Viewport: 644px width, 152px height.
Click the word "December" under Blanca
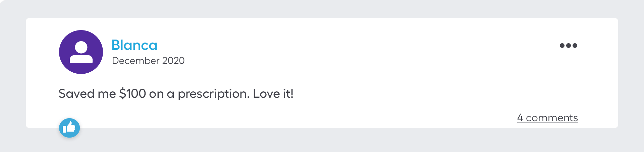pos(136,61)
